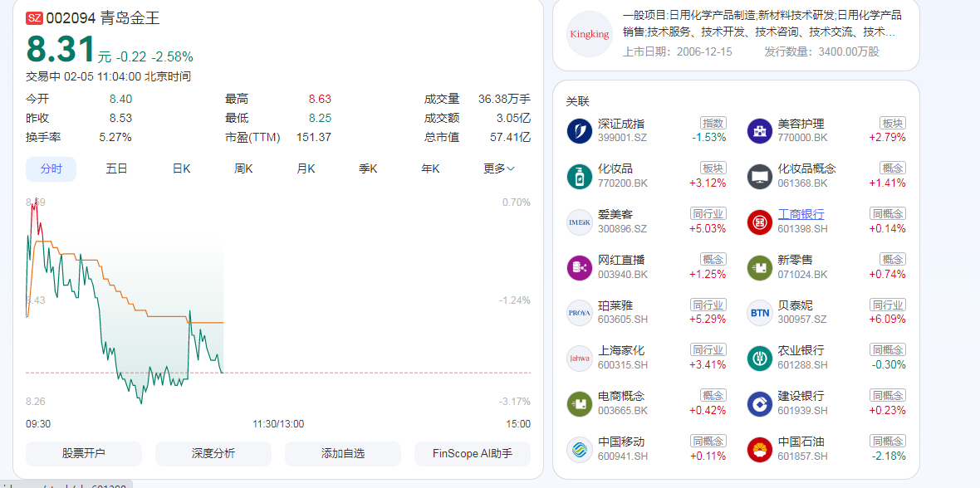Open the 中国移动 logo icon
The image size is (980, 488).
pyautogui.click(x=580, y=450)
